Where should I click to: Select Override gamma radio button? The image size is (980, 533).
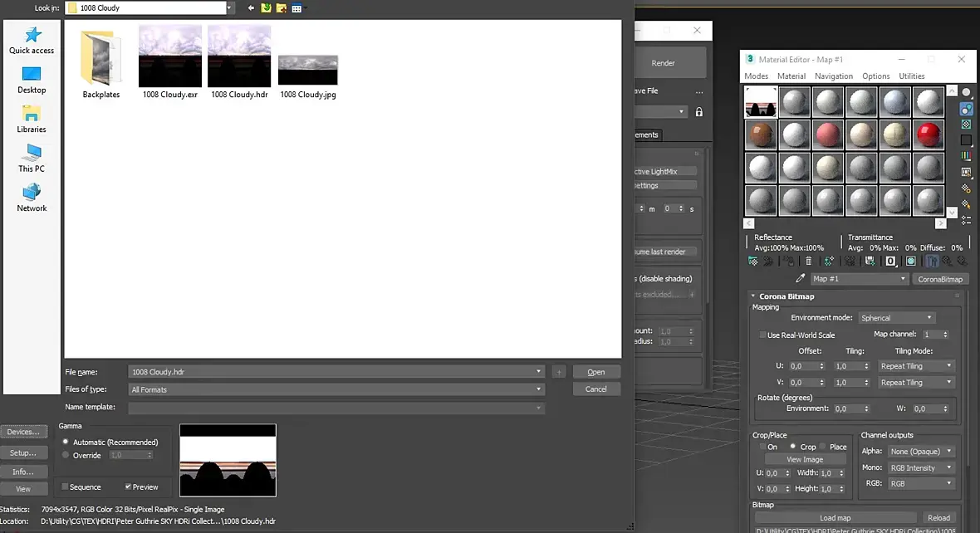tap(66, 455)
